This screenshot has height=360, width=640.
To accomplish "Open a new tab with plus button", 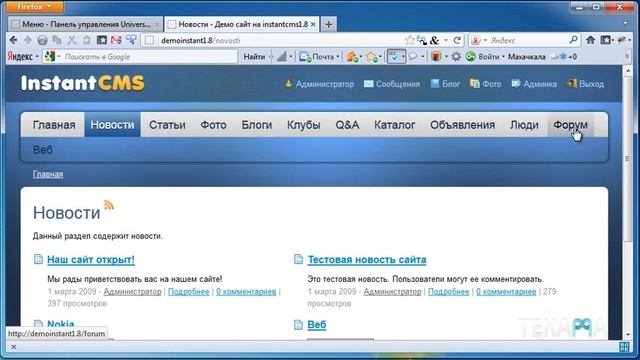I will (x=329, y=24).
